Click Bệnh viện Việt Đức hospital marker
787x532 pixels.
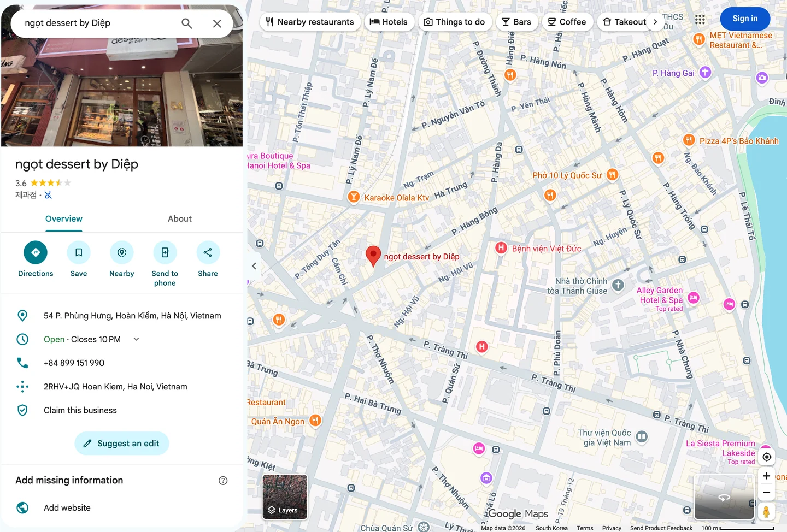click(501, 248)
